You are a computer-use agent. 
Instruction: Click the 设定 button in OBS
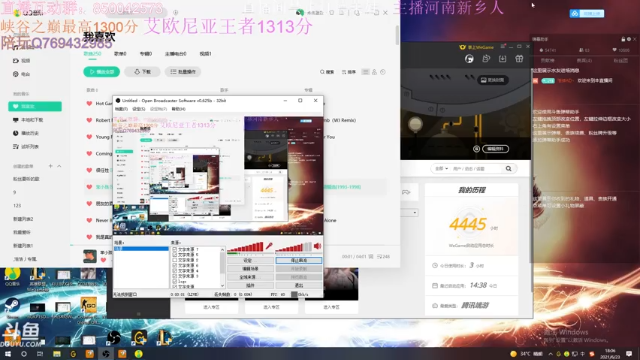pyautogui.click(x=250, y=260)
